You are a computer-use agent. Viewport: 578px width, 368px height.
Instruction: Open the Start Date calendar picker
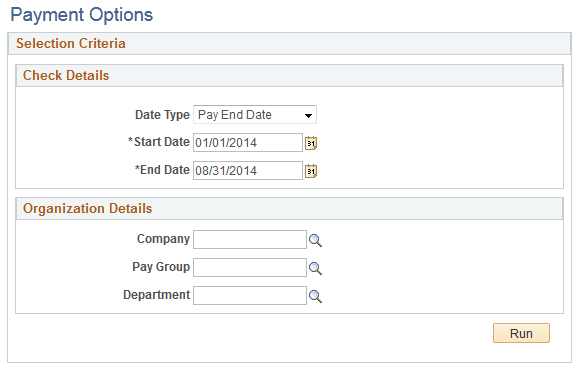311,143
